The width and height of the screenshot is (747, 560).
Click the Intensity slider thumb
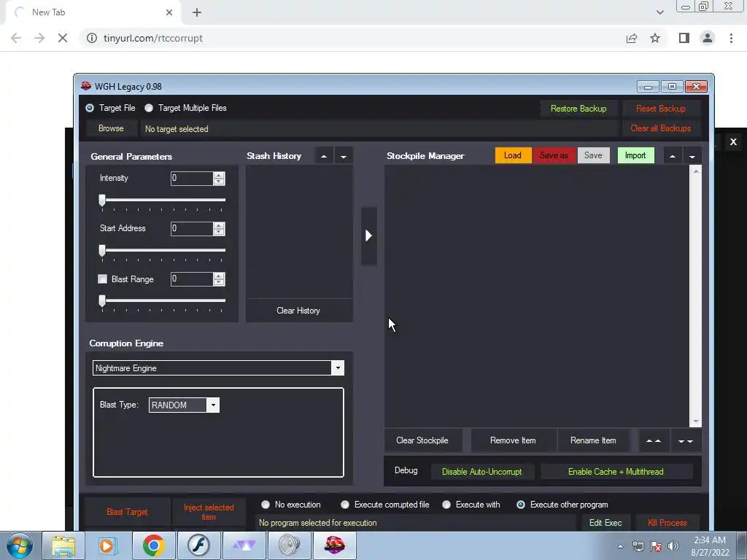click(x=102, y=200)
